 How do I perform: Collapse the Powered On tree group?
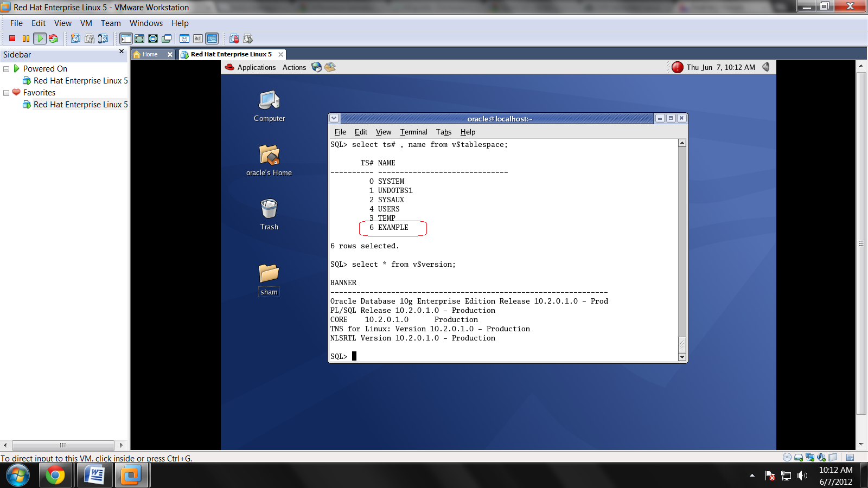7,69
